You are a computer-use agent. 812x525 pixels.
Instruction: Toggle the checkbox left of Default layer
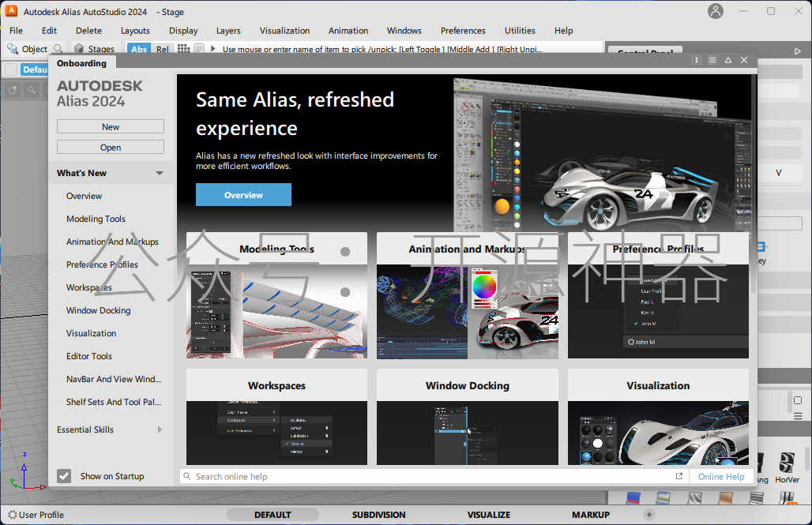click(x=11, y=69)
